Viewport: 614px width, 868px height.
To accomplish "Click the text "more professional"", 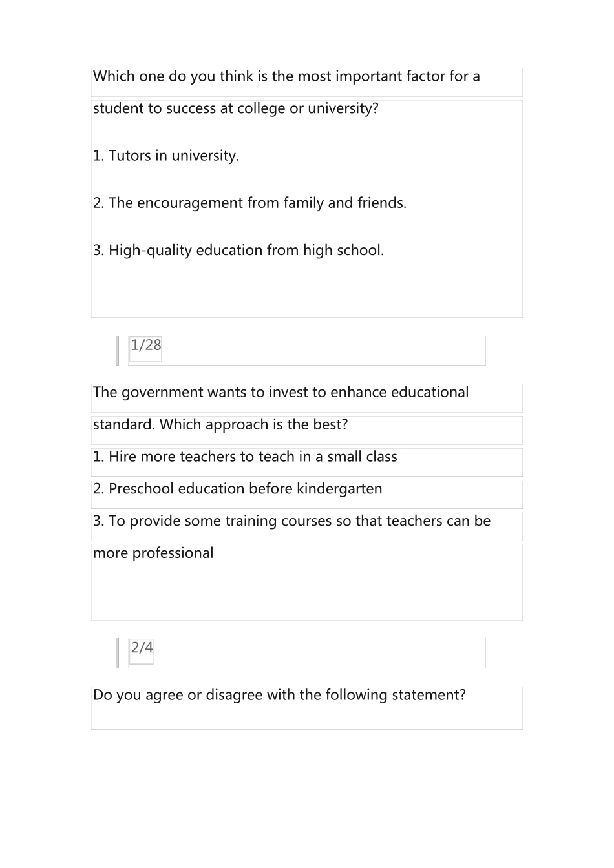I will (153, 553).
